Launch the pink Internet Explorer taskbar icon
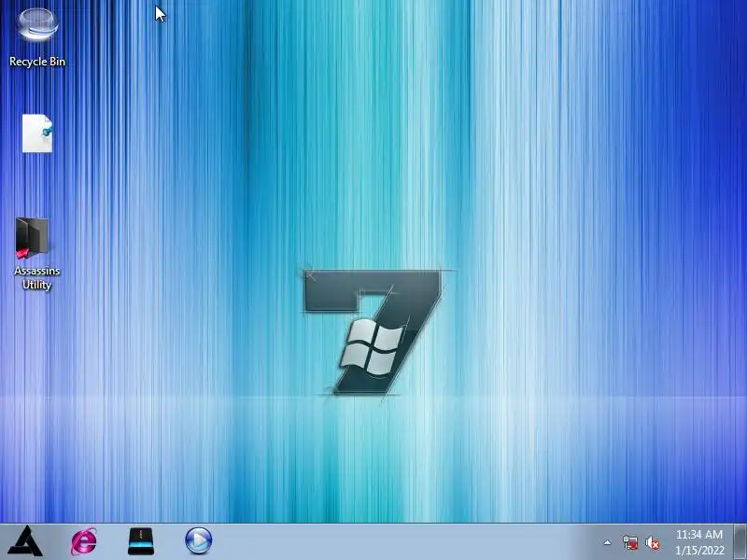The height and width of the screenshot is (560, 747). coord(84,541)
